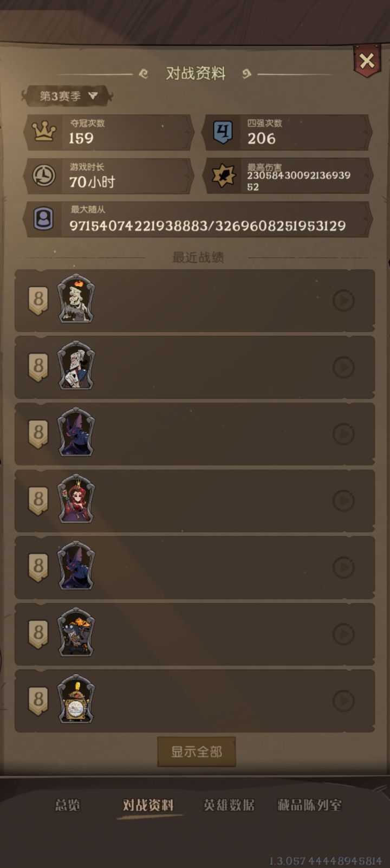
Task: Click the 显示全部 button
Action: 197,752
